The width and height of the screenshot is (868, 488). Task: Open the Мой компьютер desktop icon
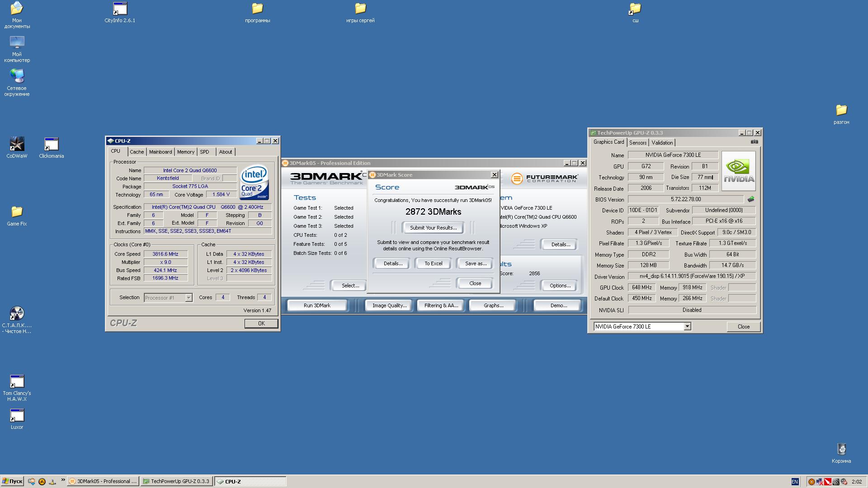17,49
